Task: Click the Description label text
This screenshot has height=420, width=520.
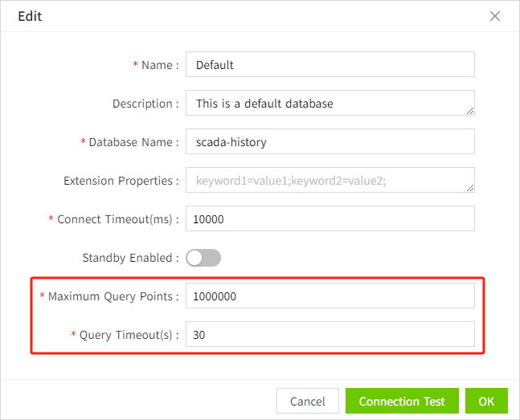Action: (145, 104)
